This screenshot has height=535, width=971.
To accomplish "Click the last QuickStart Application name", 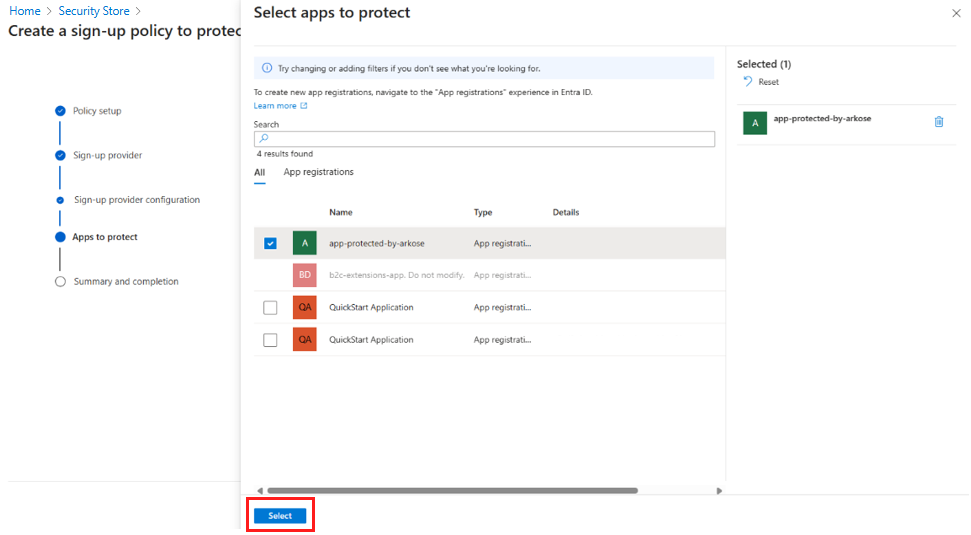I will [371, 339].
